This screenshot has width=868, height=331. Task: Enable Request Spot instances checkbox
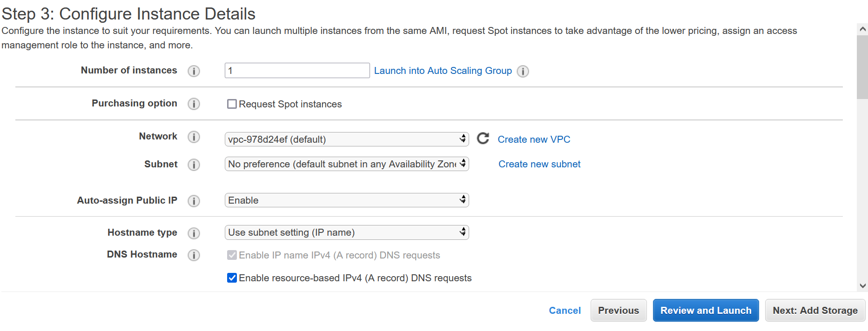coord(232,104)
